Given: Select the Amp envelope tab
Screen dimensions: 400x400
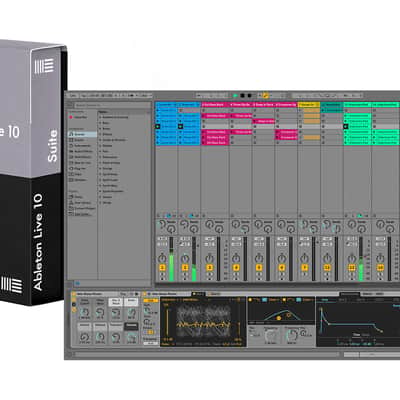Looking at the screenshot, I should tap(325, 300).
